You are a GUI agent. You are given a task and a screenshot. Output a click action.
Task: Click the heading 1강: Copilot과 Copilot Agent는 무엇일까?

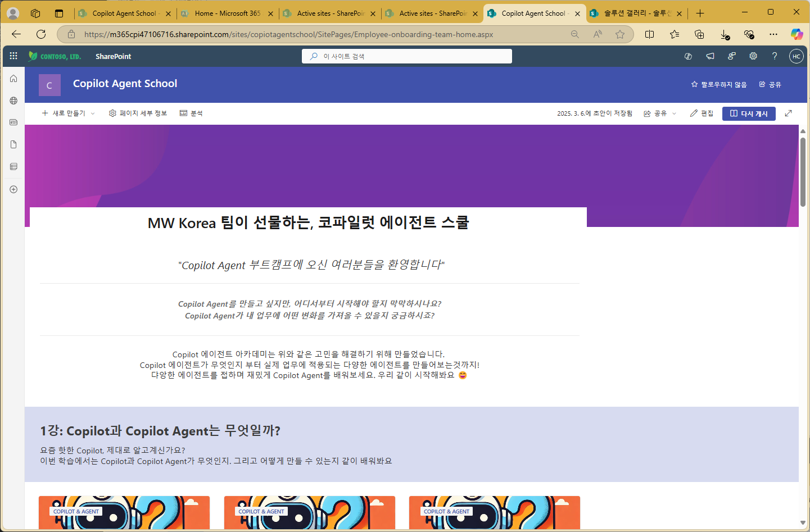pyautogui.click(x=160, y=431)
